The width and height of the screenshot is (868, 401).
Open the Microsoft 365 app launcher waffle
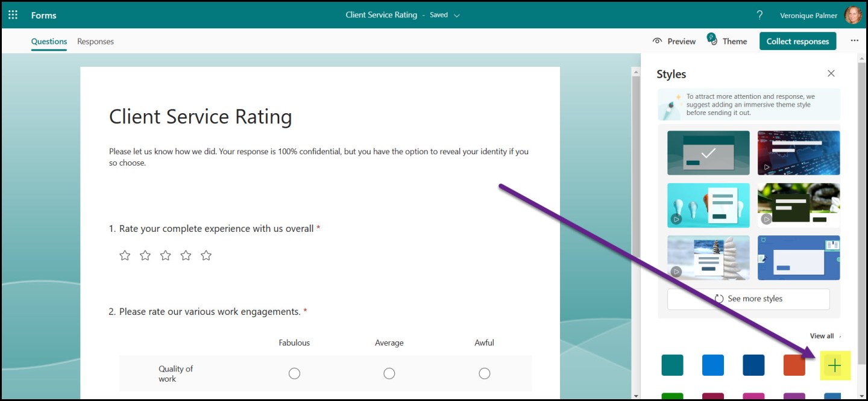[x=12, y=14]
